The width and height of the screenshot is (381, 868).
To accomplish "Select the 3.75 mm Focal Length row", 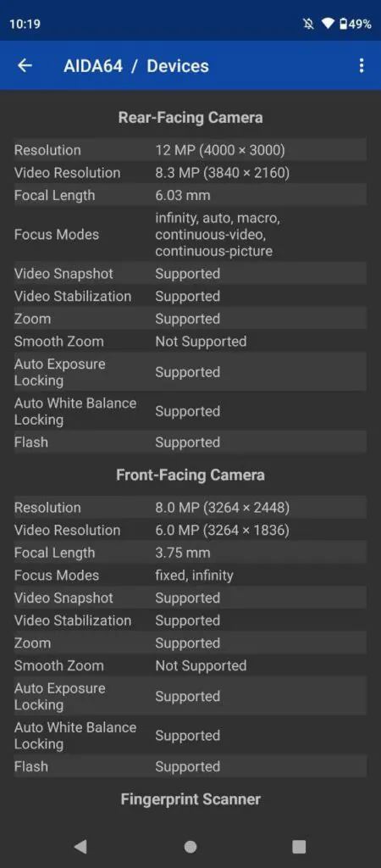I will tap(190, 553).
